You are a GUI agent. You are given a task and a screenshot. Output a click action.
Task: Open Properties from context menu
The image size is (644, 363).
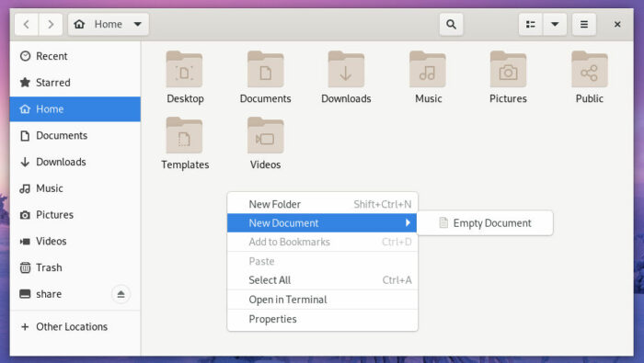(322, 319)
